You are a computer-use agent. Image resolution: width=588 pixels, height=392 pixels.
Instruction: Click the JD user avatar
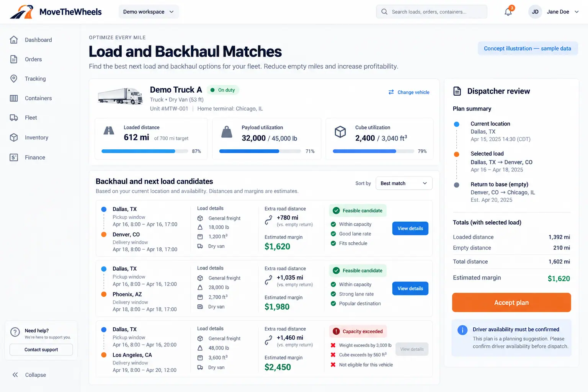point(535,12)
